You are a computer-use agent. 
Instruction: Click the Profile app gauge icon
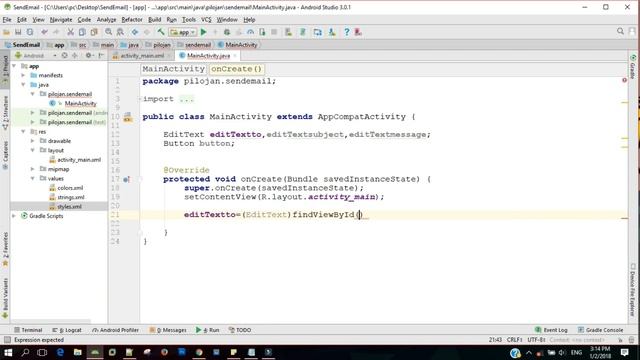coord(250,32)
